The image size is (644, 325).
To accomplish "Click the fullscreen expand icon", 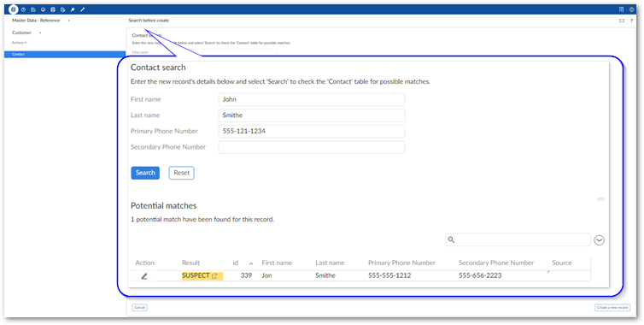I will (x=622, y=21).
